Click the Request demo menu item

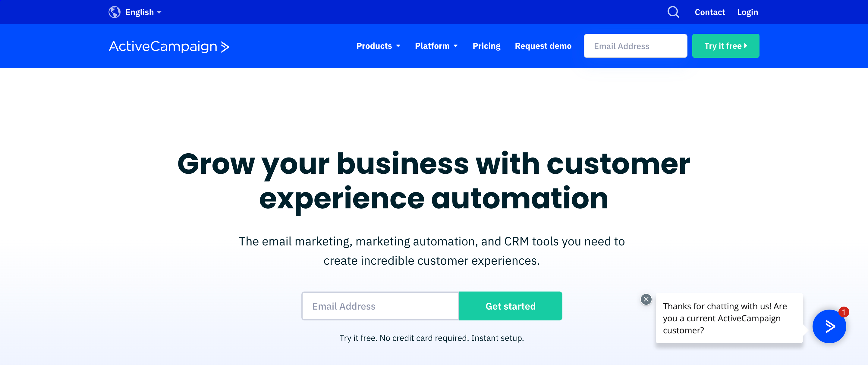tap(544, 46)
